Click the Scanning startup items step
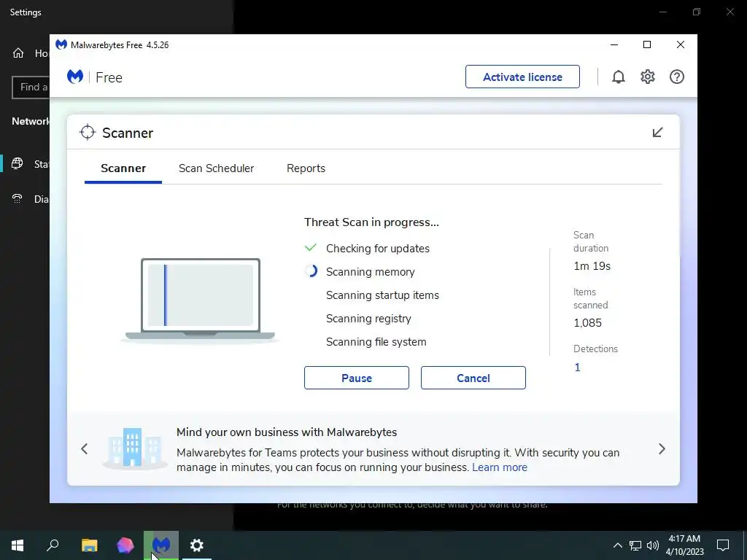Image resolution: width=747 pixels, height=560 pixels. click(382, 295)
